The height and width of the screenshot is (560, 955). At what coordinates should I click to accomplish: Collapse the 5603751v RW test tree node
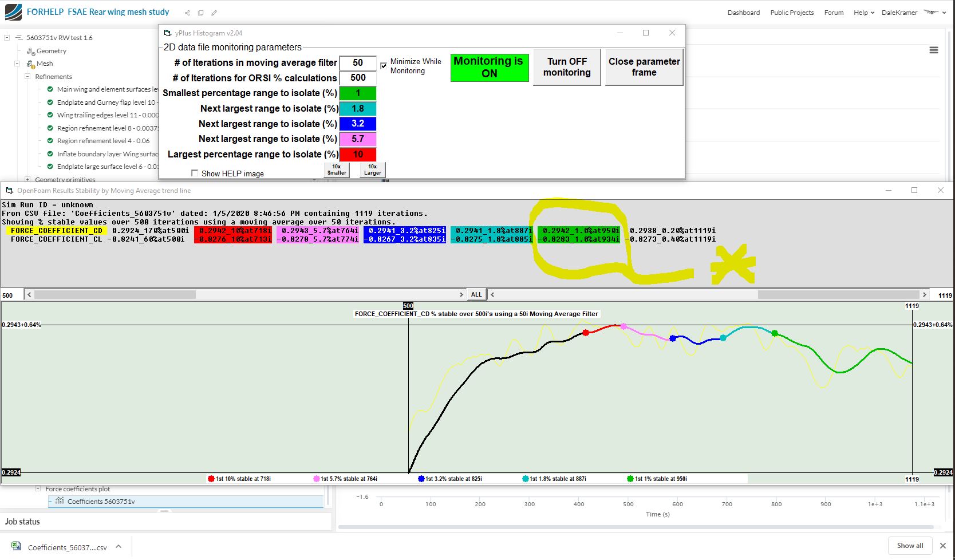tap(7, 38)
